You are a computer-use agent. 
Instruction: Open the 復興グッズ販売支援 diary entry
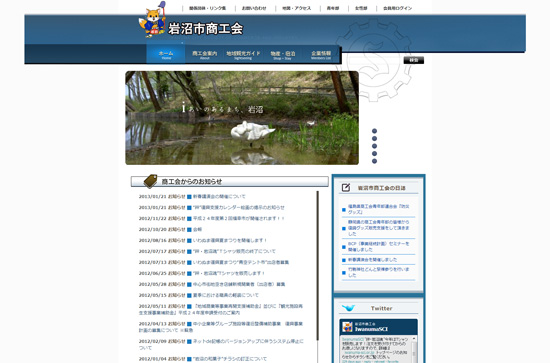pyautogui.click(x=378, y=228)
